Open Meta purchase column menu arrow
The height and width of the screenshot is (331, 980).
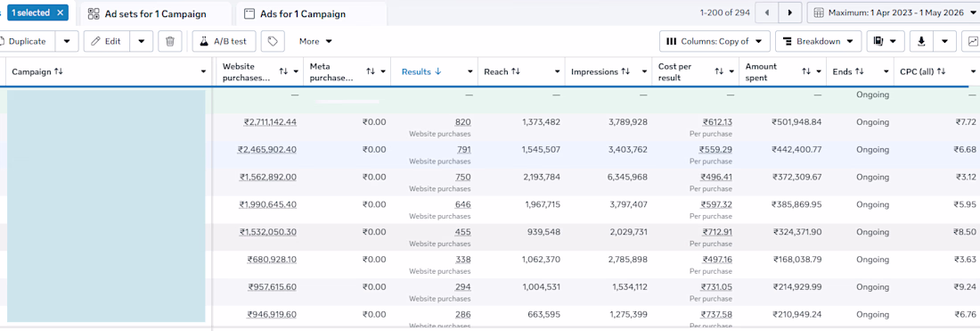coord(383,72)
